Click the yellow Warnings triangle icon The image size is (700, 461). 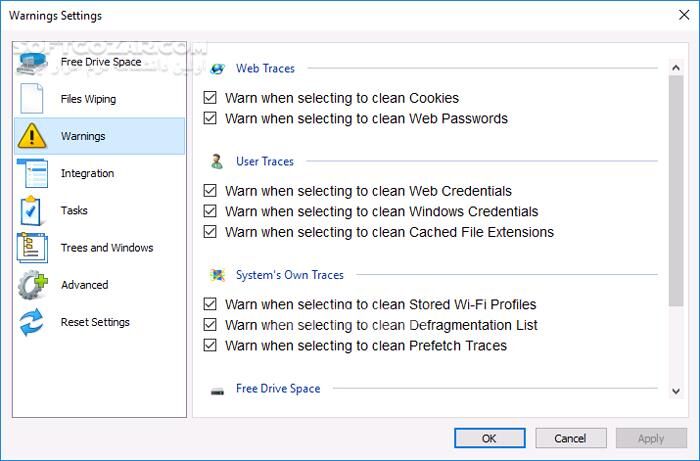point(33,136)
